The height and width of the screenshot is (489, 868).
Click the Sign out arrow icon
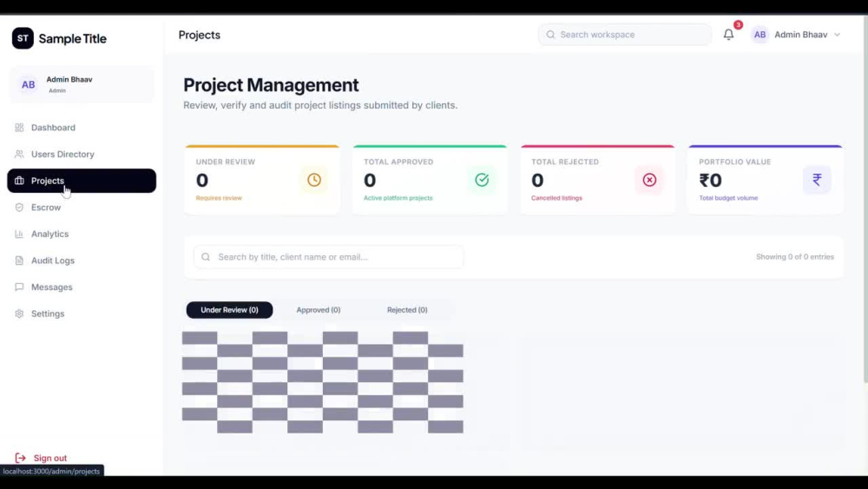[x=21, y=458]
